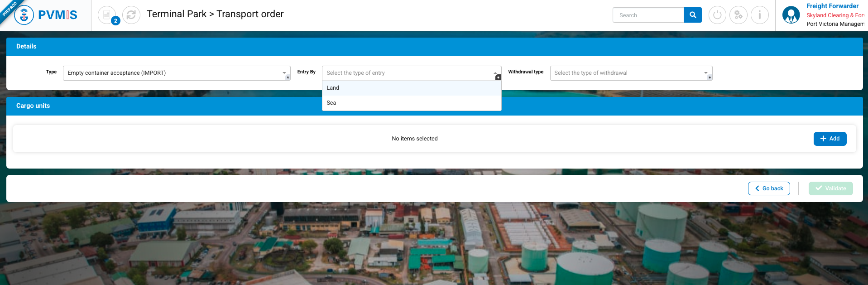Open the documents icon with badge 2
868x285 pixels.
pyautogui.click(x=107, y=15)
